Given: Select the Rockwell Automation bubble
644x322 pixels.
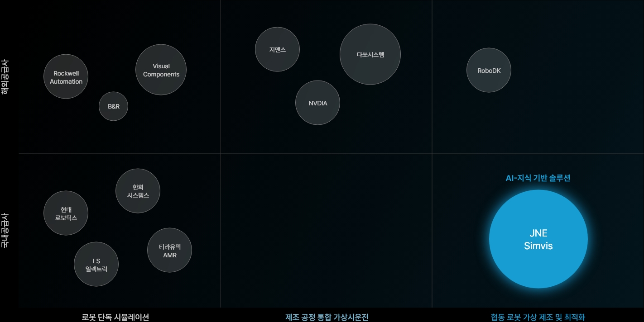Looking at the screenshot, I should tap(66, 77).
